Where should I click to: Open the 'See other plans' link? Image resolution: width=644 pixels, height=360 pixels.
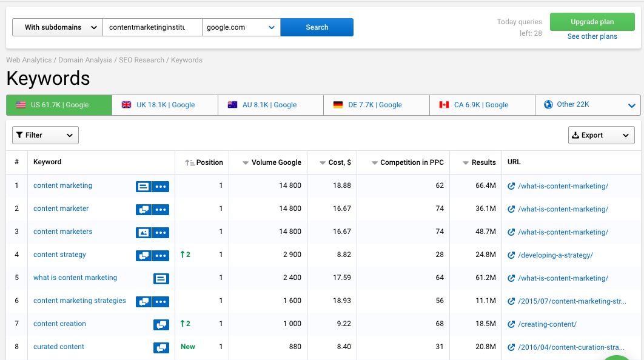click(x=592, y=36)
